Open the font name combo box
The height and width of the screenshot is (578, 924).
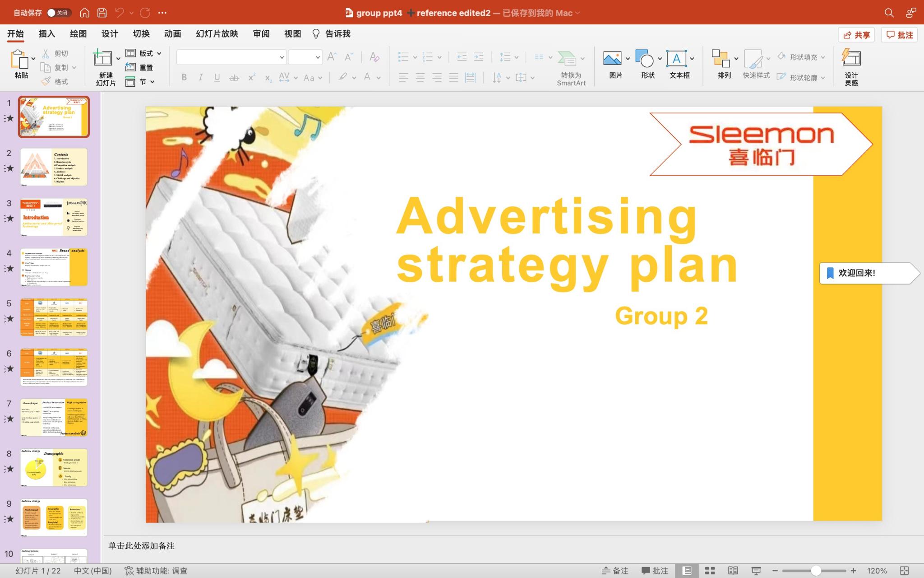(x=231, y=57)
